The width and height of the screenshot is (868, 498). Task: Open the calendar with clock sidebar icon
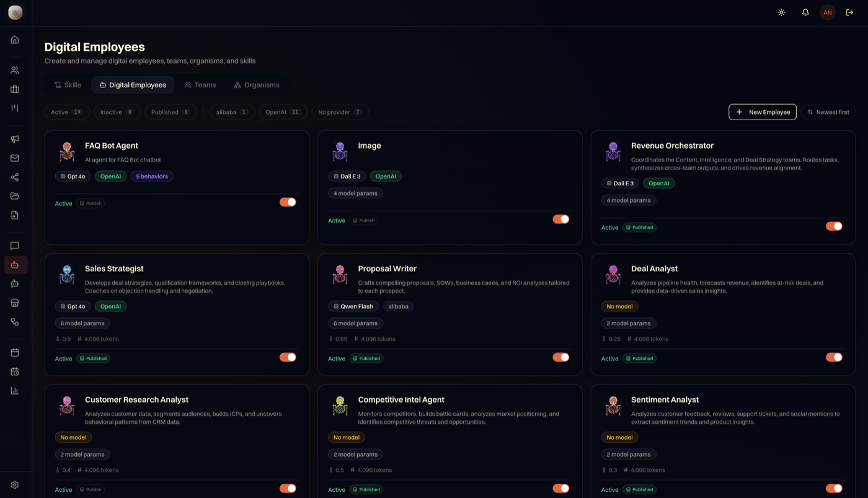[15, 372]
